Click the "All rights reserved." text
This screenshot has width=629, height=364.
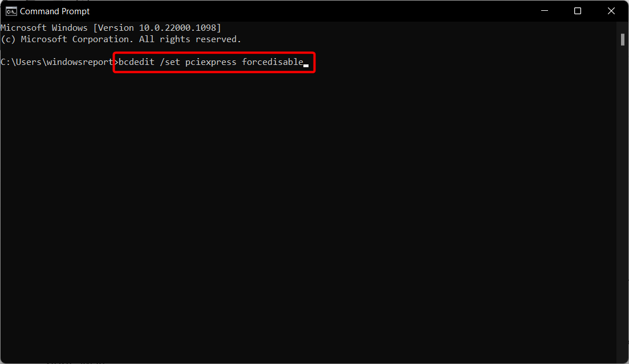tap(190, 39)
